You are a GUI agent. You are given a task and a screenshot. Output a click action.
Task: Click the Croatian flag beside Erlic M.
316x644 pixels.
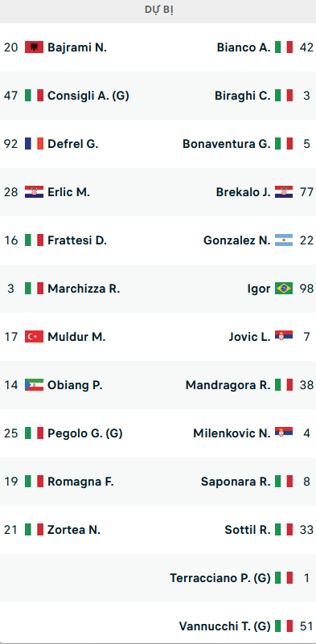(x=34, y=192)
